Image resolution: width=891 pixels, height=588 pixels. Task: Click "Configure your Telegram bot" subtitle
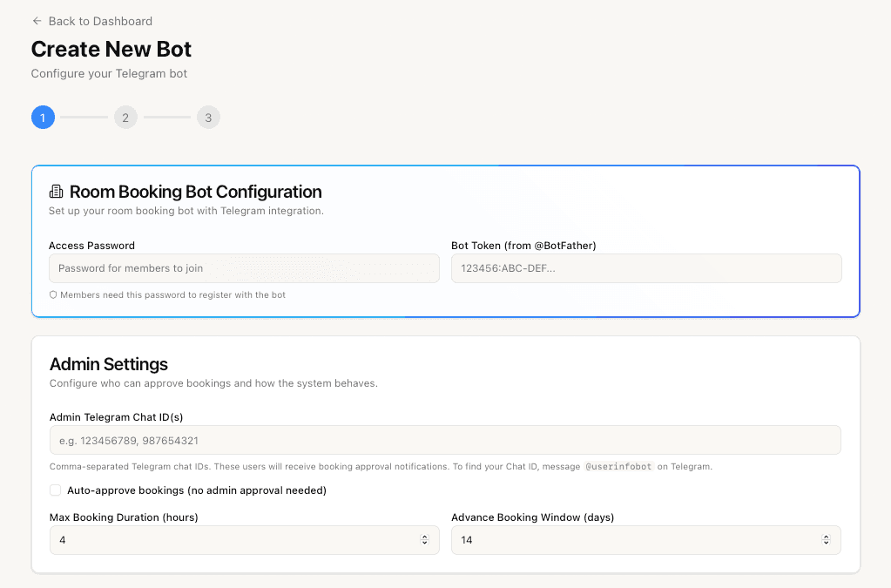(x=109, y=74)
